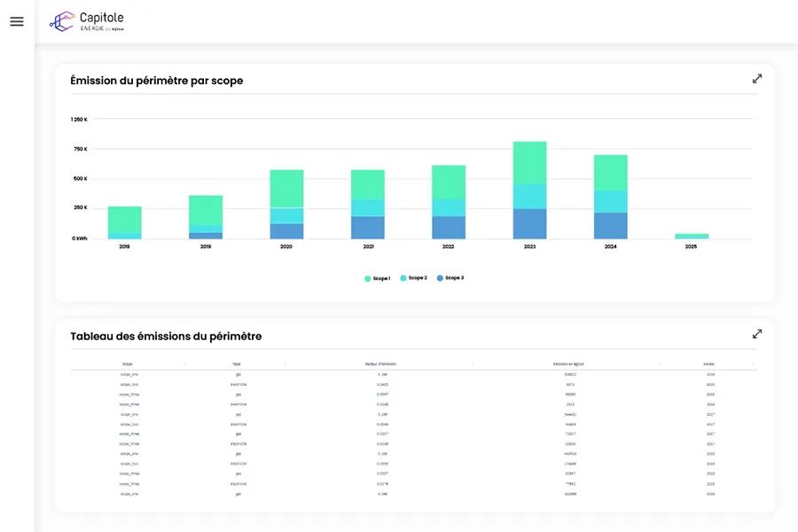The height and width of the screenshot is (532, 798).
Task: Select the dark blue Scope 3 segment of 2021 bar
Action: pyautogui.click(x=367, y=228)
